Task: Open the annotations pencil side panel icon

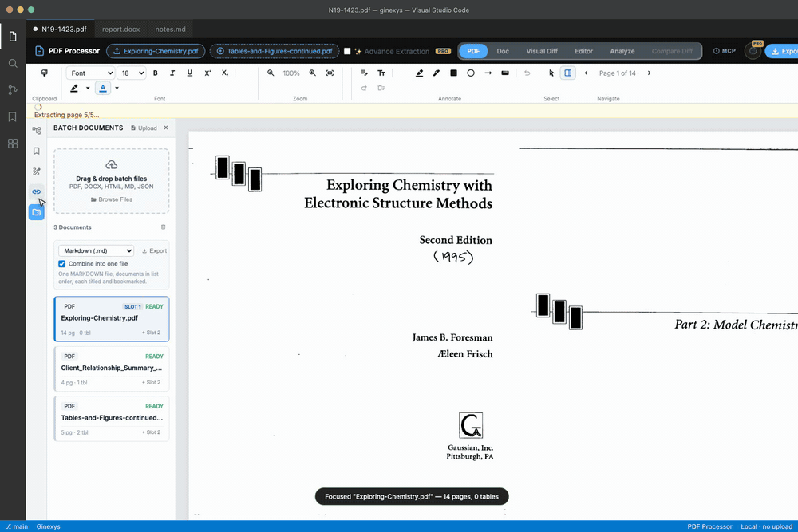Action: (x=37, y=171)
